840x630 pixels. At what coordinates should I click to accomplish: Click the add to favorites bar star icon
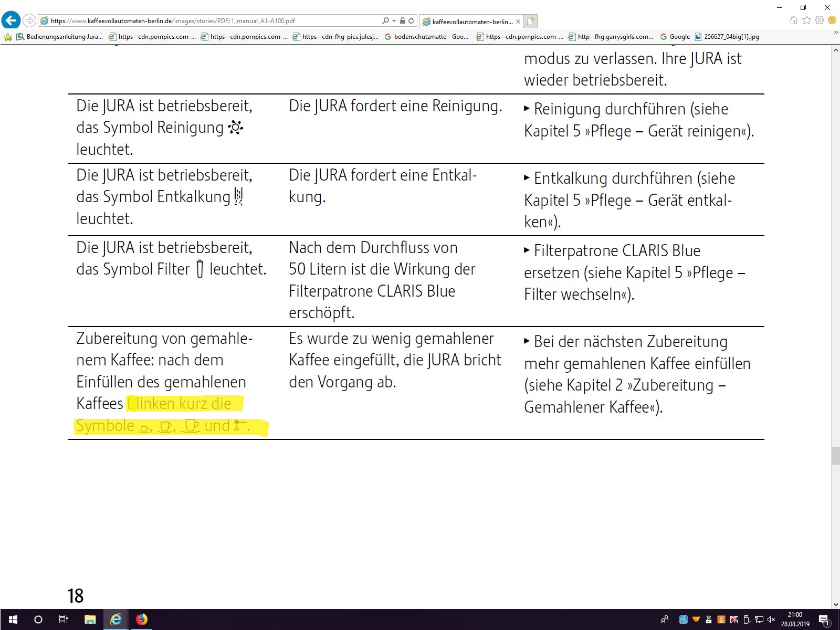tap(7, 37)
